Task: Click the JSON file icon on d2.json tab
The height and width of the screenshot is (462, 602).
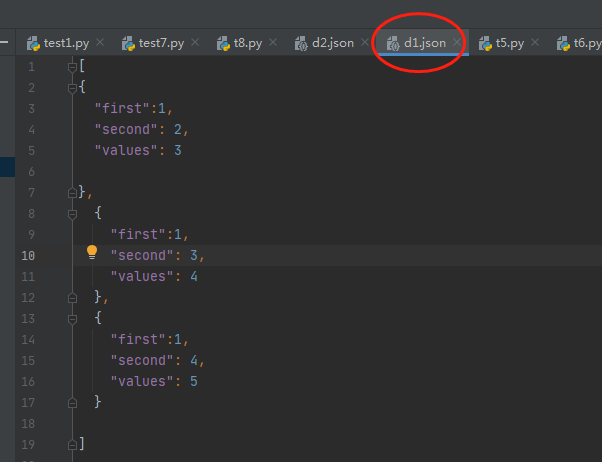Action: coord(301,43)
